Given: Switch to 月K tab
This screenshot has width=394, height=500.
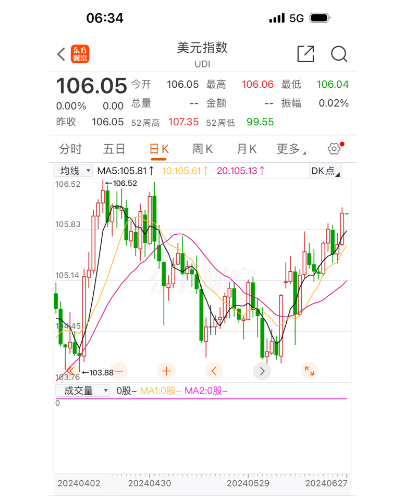Looking at the screenshot, I should pyautogui.click(x=247, y=149).
